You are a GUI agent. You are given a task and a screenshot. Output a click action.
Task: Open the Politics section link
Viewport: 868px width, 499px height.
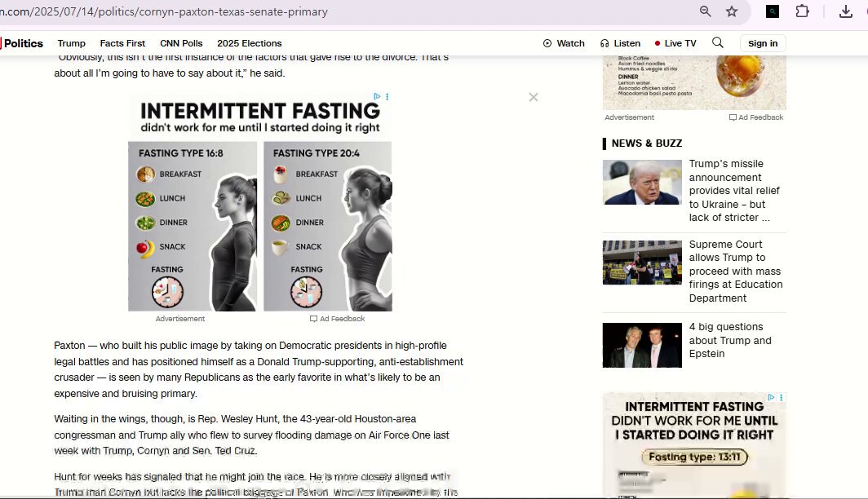(x=23, y=43)
